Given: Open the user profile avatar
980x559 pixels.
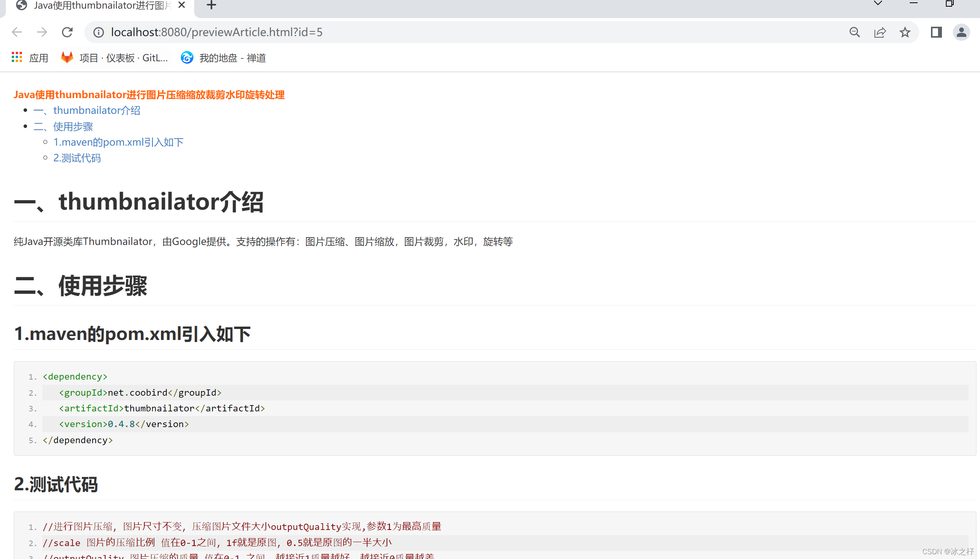Looking at the screenshot, I should coord(962,32).
